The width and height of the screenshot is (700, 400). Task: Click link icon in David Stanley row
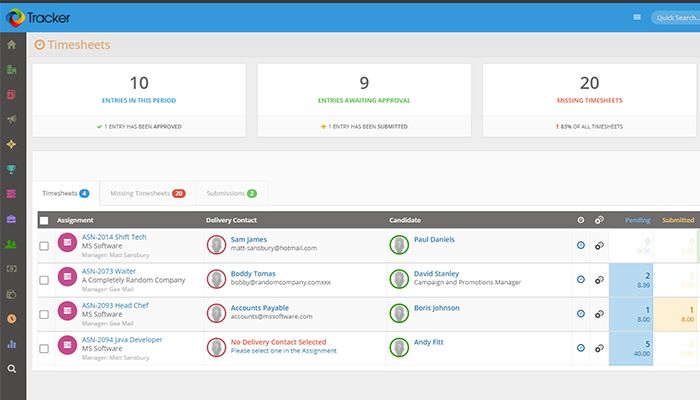[x=599, y=280]
